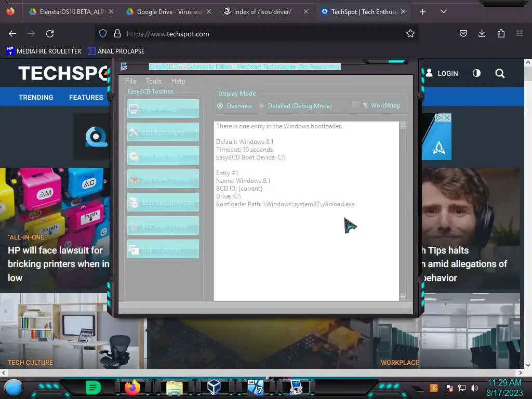
Task: Open the EasyBCD Tools menu
Action: (x=153, y=81)
